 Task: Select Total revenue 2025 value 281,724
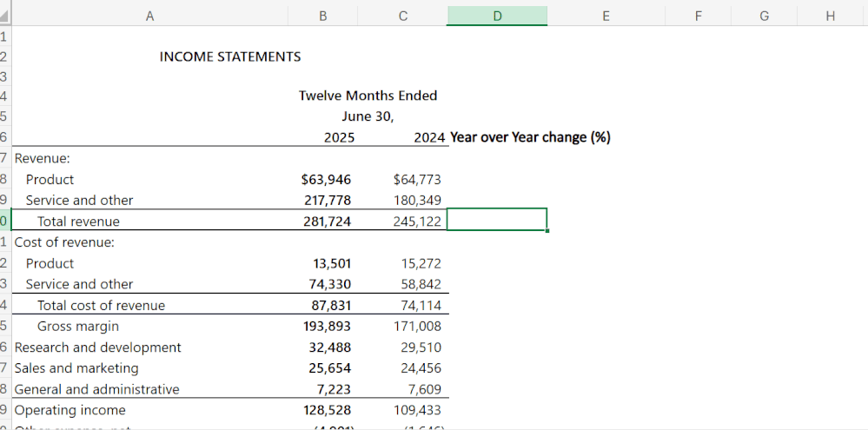326,222
